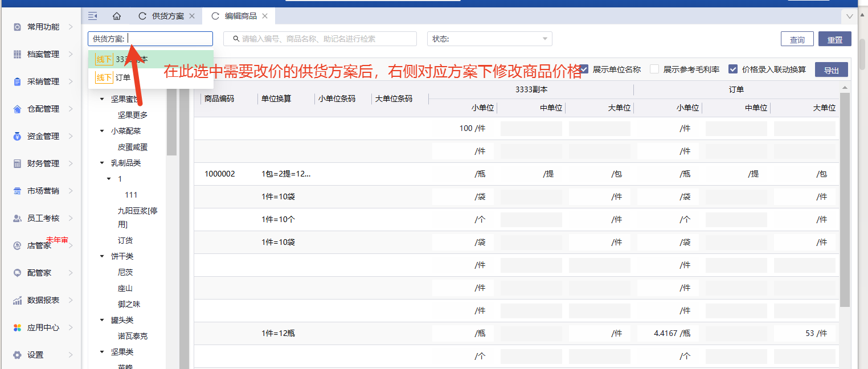Close the 编辑商品 tab
This screenshot has width=868, height=369.
(265, 16)
